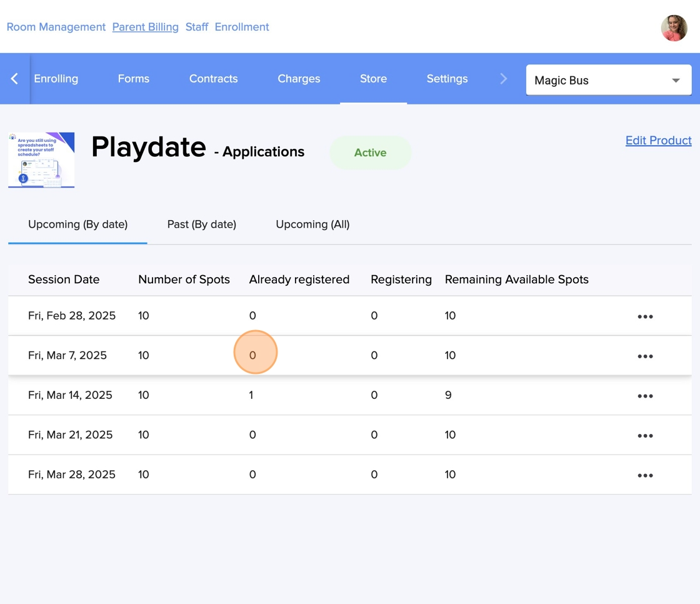Switch to Past (By date) tab
The height and width of the screenshot is (604, 700).
pos(201,224)
